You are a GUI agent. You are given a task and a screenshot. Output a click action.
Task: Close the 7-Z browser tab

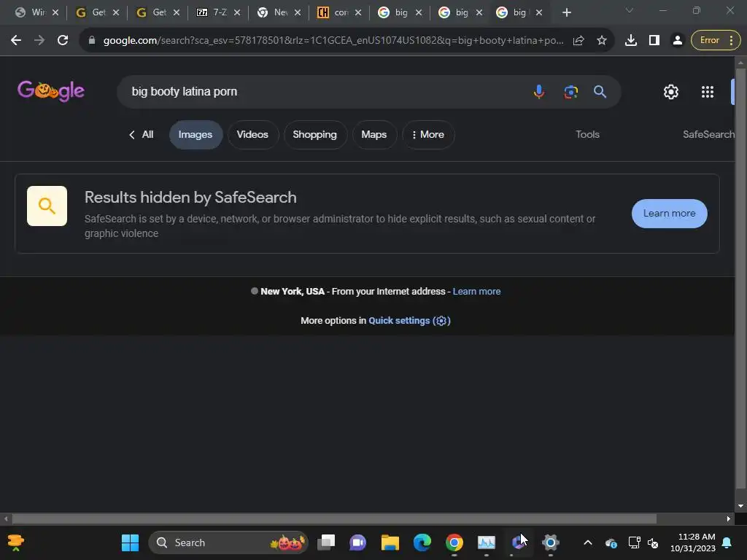(237, 13)
